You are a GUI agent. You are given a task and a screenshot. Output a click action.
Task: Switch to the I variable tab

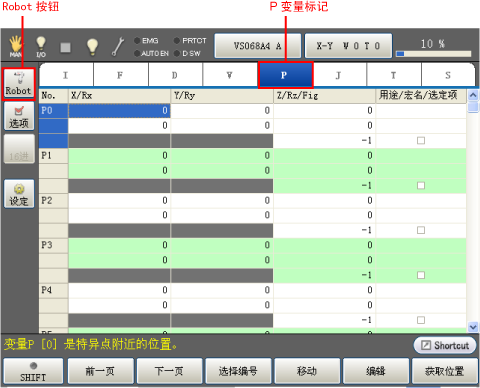click(x=66, y=75)
